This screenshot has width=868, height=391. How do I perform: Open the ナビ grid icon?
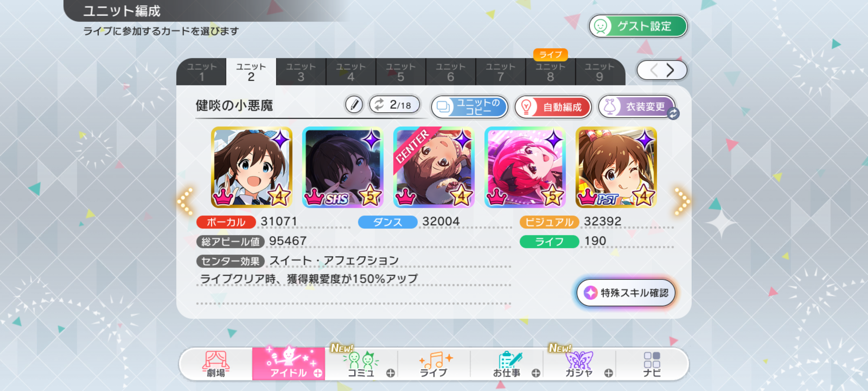pyautogui.click(x=652, y=364)
